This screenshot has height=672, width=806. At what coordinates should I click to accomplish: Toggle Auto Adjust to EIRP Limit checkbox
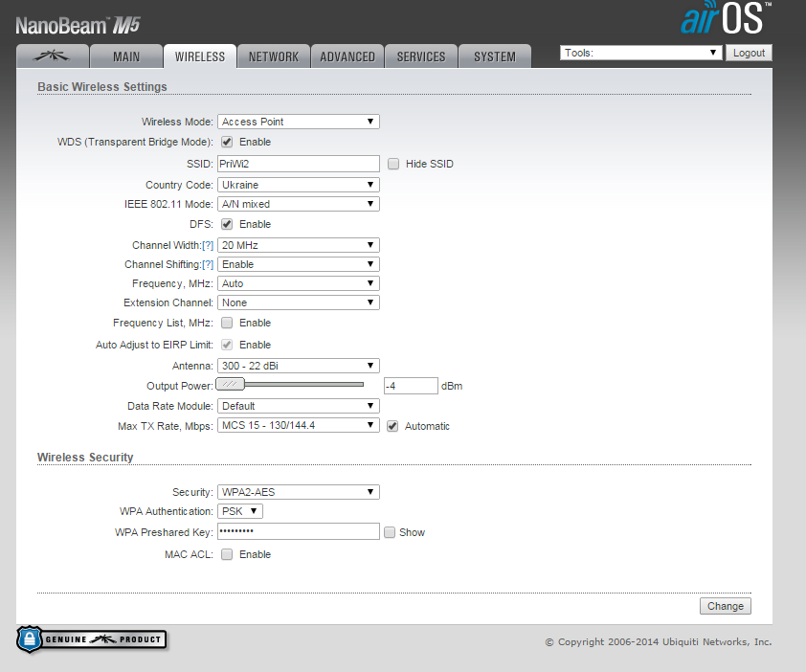coord(227,345)
